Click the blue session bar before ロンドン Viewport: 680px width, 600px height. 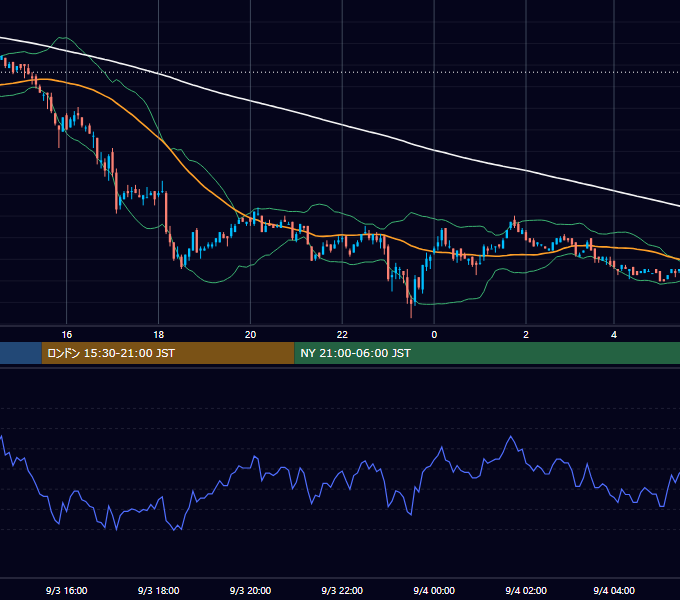tap(21, 353)
